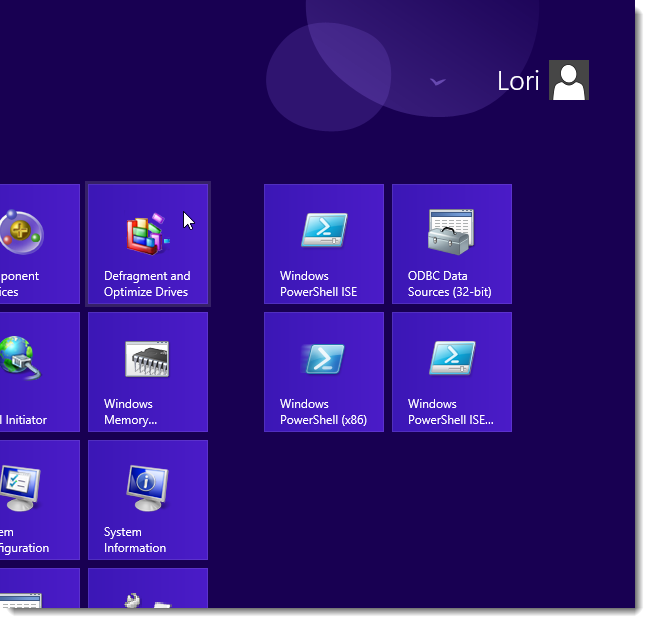Click the Lori user account picture
Viewport: 650px width, 623px height.
569,80
